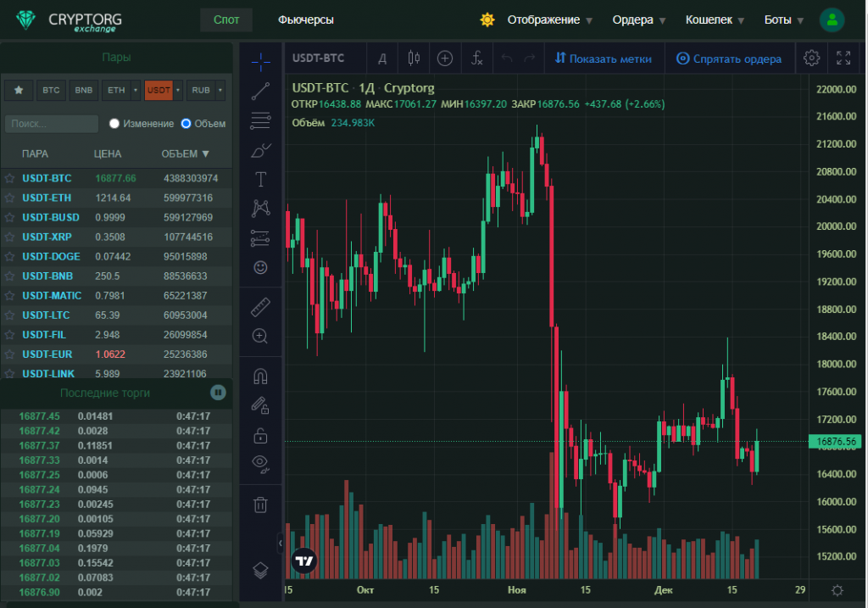This screenshot has height=608, width=868.
Task: Switch to the Фьючерсы tab
Action: click(305, 20)
